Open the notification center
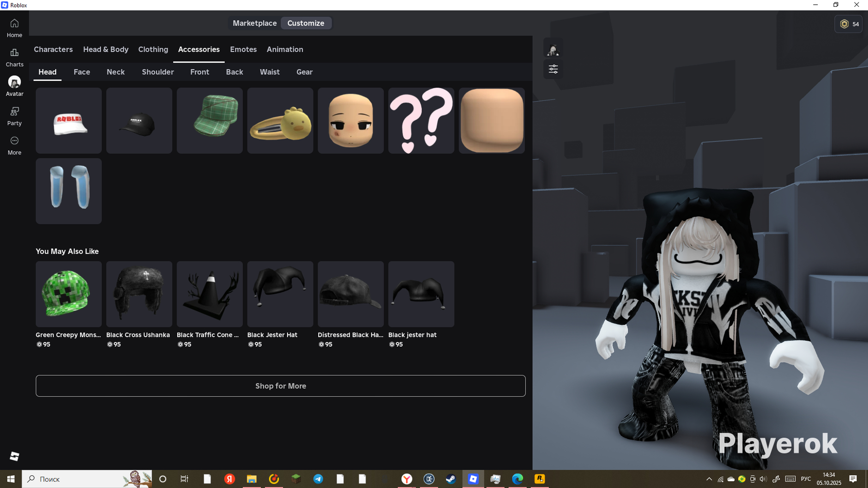Image resolution: width=868 pixels, height=488 pixels. pyautogui.click(x=853, y=479)
